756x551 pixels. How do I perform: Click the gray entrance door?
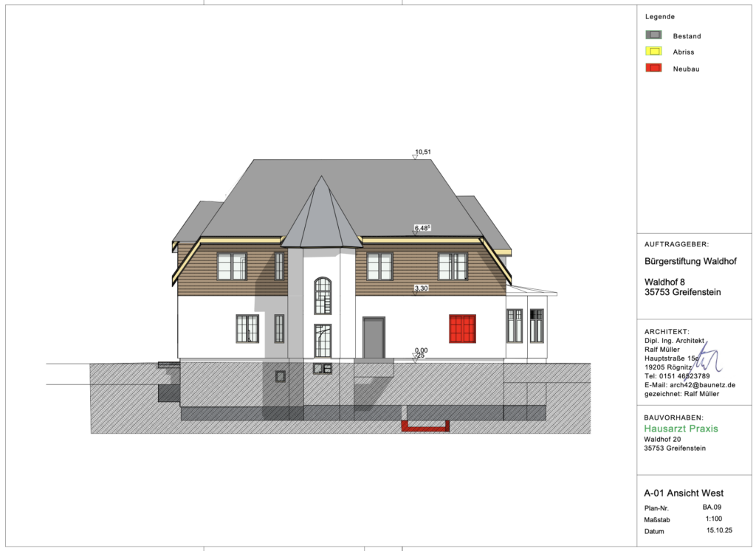pos(374,338)
